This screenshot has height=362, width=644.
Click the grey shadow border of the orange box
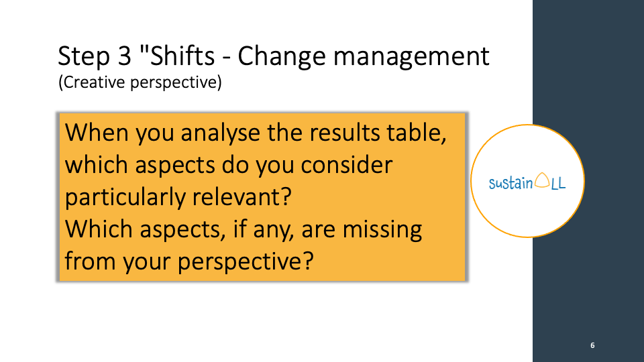pyautogui.click(x=58, y=197)
